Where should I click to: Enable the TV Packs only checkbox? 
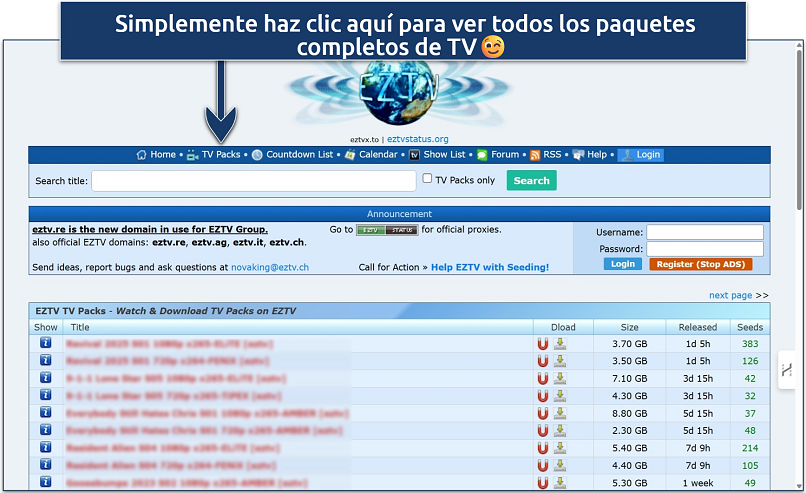[428, 180]
